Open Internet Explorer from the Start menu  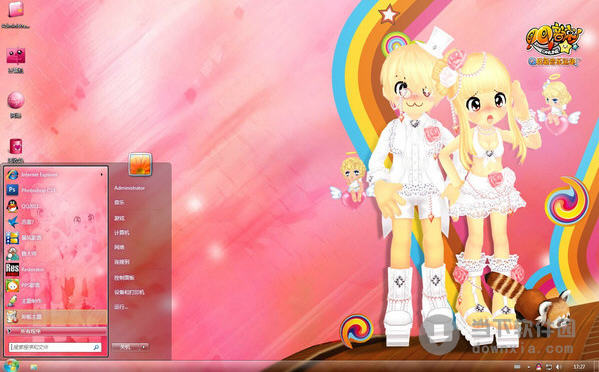pos(55,175)
